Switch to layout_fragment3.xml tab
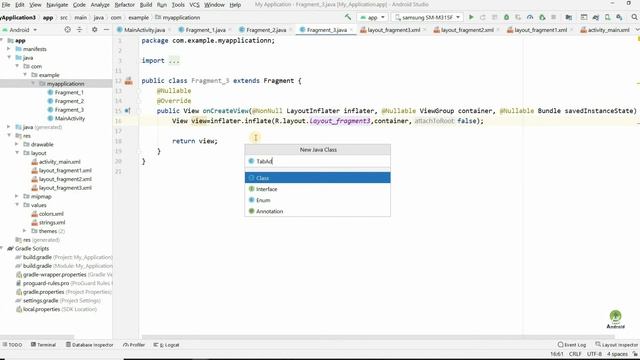Image resolution: width=640 pixels, height=360 pixels. tap(393, 30)
